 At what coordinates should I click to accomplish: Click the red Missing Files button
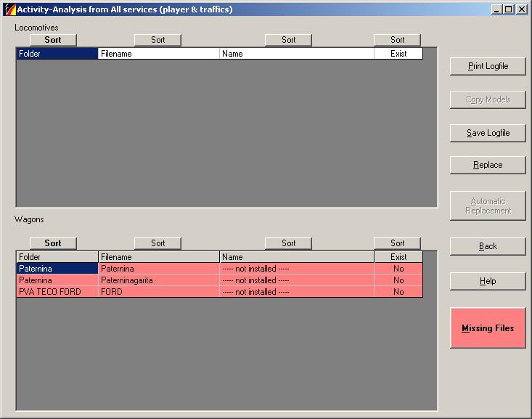point(488,328)
